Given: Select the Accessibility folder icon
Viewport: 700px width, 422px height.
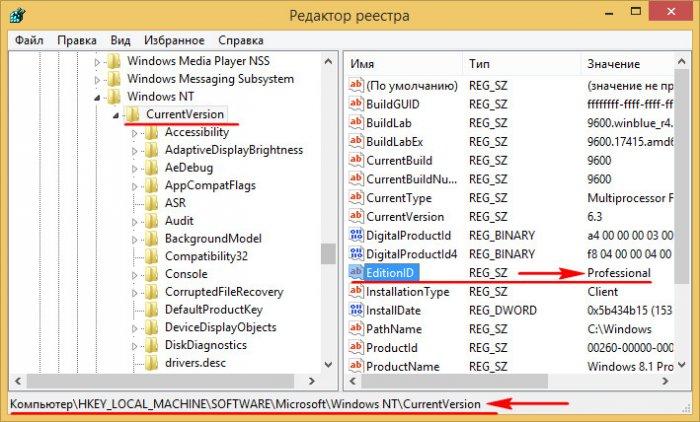Looking at the screenshot, I should coord(151,132).
